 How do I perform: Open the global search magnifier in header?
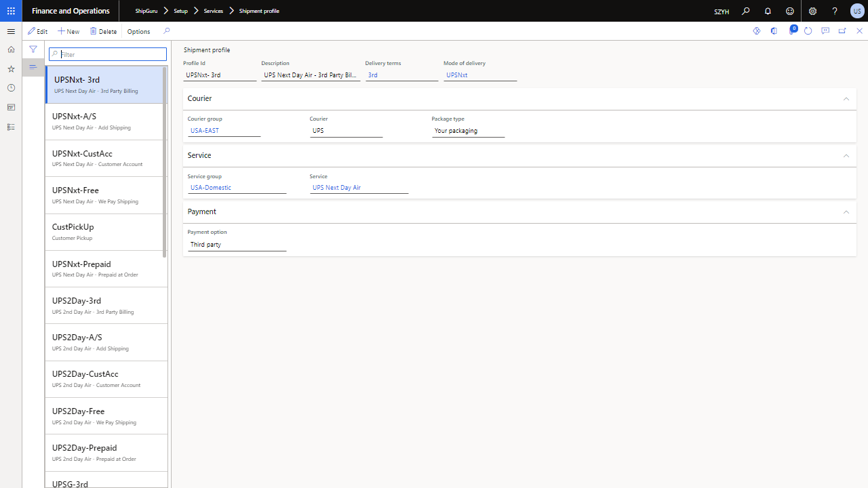tap(745, 11)
